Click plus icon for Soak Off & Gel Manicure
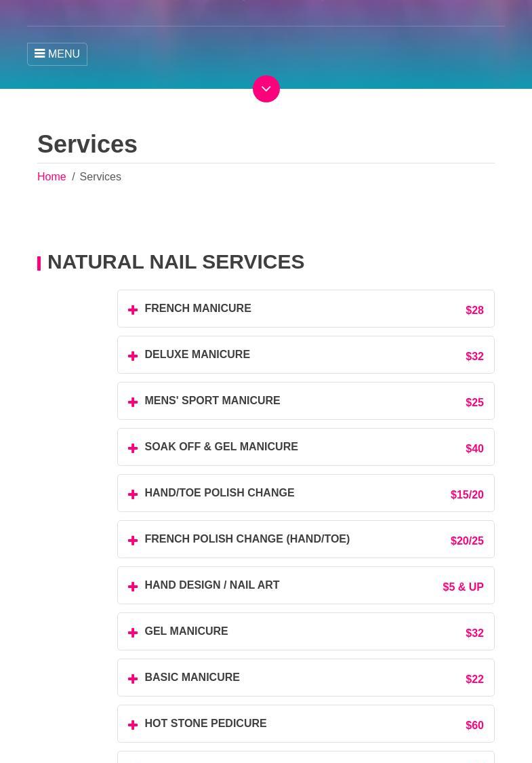The height and width of the screenshot is (763, 532). click(133, 448)
